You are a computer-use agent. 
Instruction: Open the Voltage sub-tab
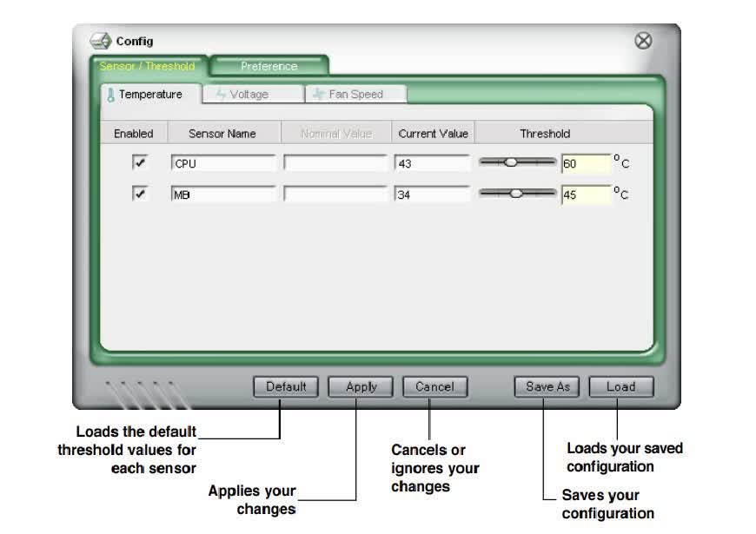pos(253,94)
